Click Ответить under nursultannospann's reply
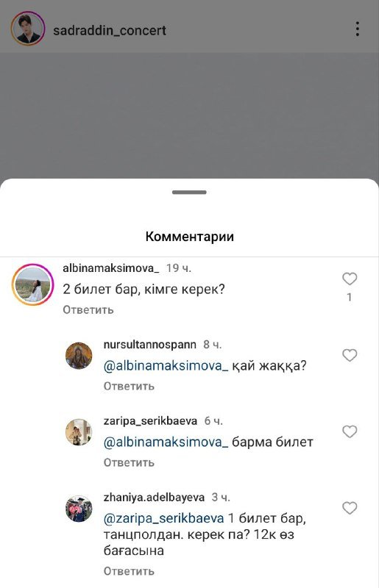This screenshot has height=588, width=379. (129, 387)
